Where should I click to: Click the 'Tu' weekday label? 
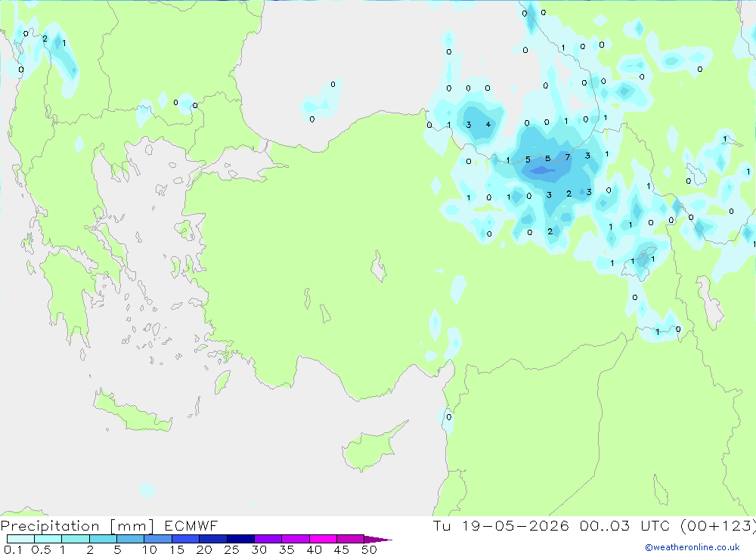tap(442, 525)
